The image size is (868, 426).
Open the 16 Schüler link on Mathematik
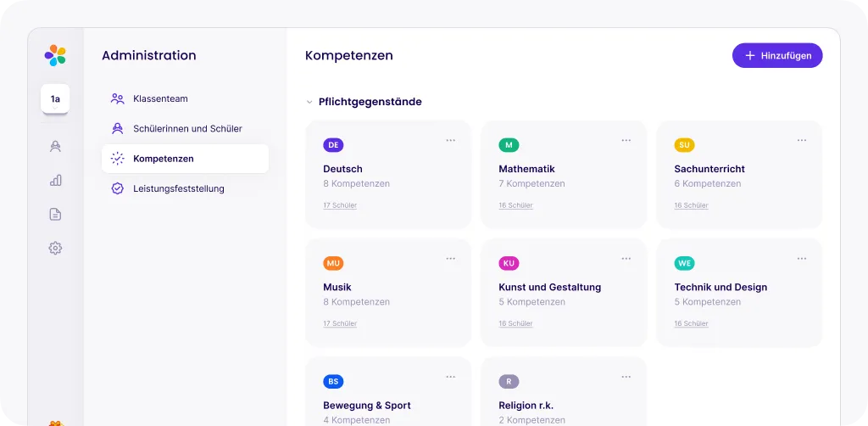point(515,205)
